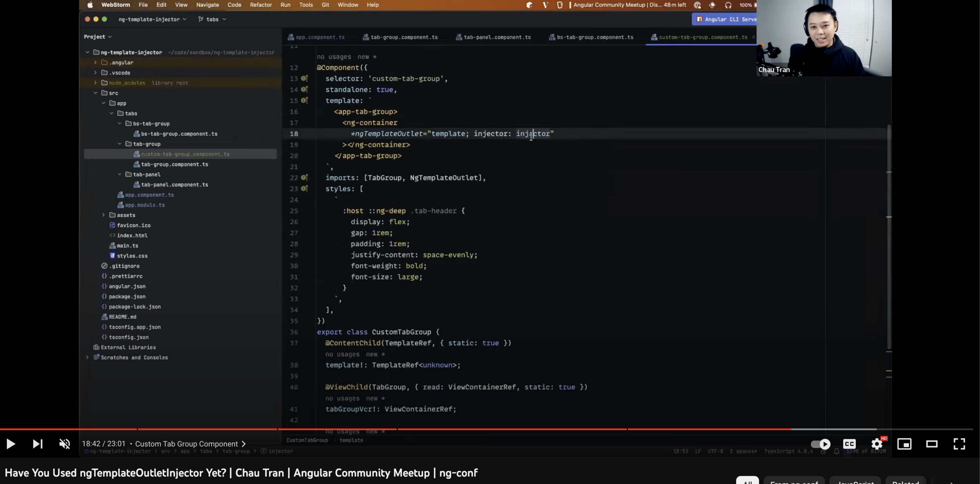The image size is (980, 484).
Task: Enable miniplayer mode icon
Action: click(904, 444)
